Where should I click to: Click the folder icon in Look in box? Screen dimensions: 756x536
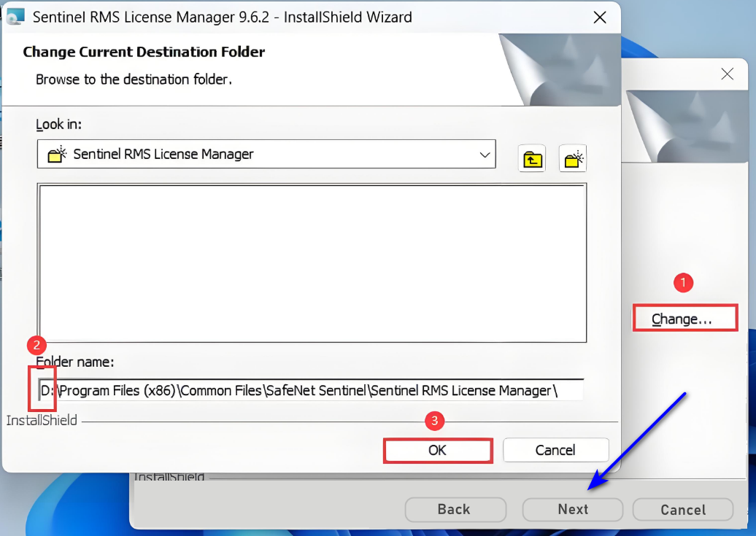[57, 155]
